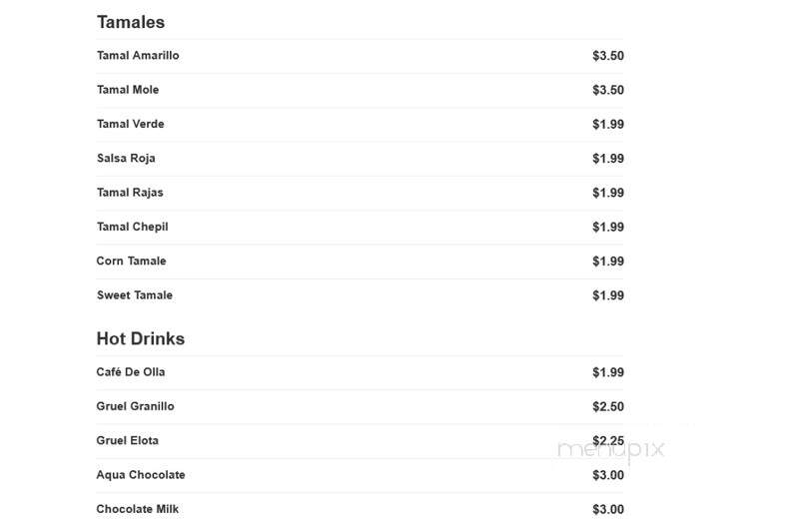Click the Hot Drinks section heading
790x532 pixels.
pos(141,338)
